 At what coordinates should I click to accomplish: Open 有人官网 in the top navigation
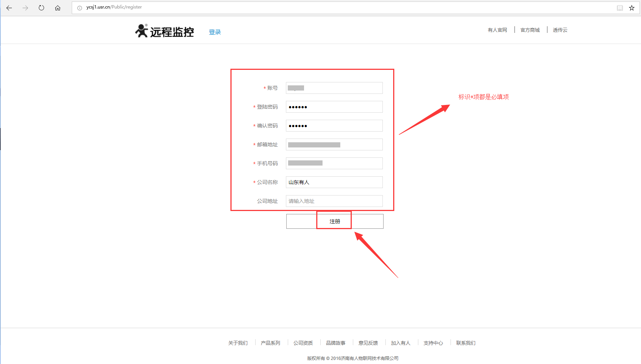pyautogui.click(x=497, y=30)
